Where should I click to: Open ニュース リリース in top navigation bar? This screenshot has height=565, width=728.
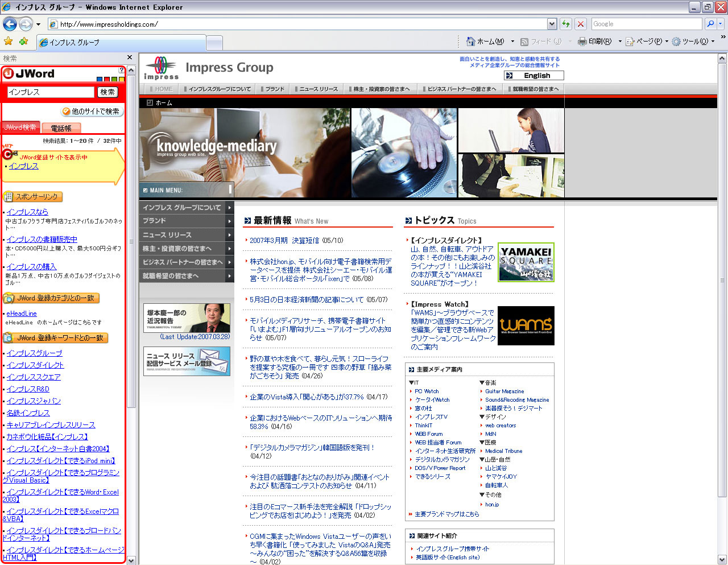tap(316, 89)
